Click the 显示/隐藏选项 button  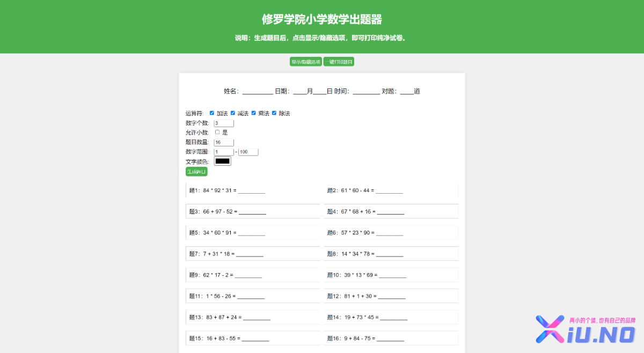pos(305,62)
